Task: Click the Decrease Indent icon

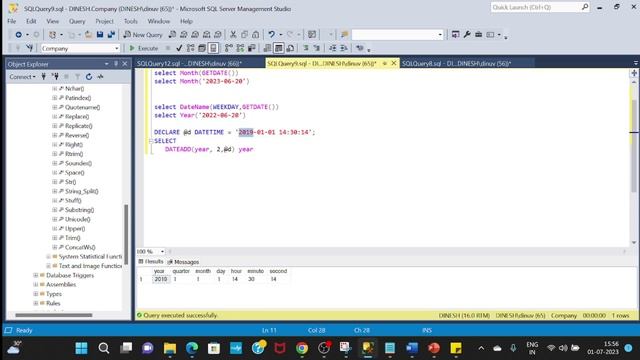Action: tap(333, 48)
